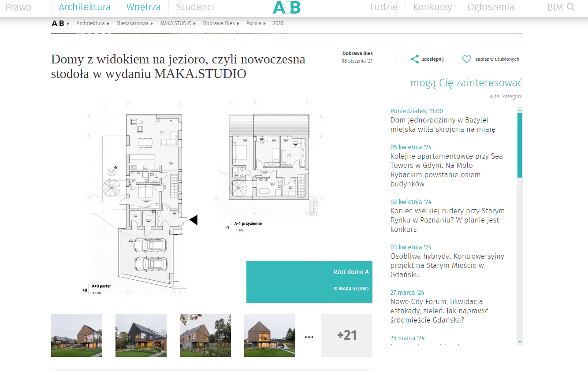This screenshot has height=371, width=588.
Task: Click the small A&B breadcrumb home logo
Action: [58, 23]
